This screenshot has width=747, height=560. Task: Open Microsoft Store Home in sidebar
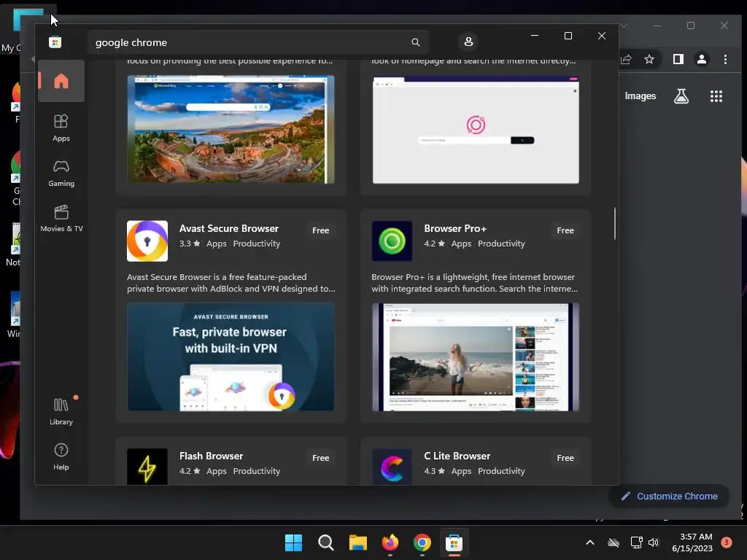[61, 81]
